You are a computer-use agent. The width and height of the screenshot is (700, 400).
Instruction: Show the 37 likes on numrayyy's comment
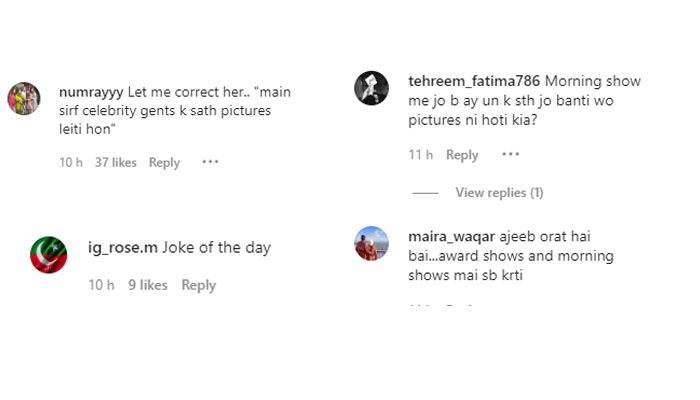point(115,163)
